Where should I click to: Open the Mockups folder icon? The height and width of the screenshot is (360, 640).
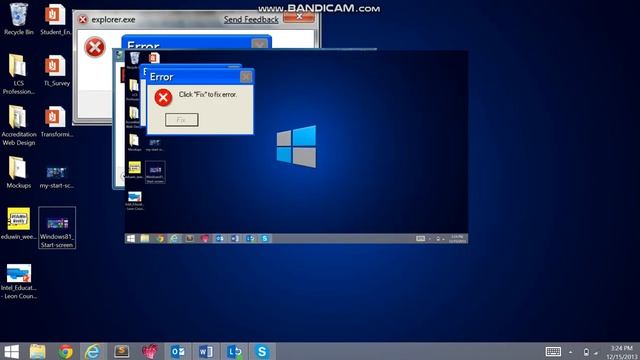tap(18, 172)
